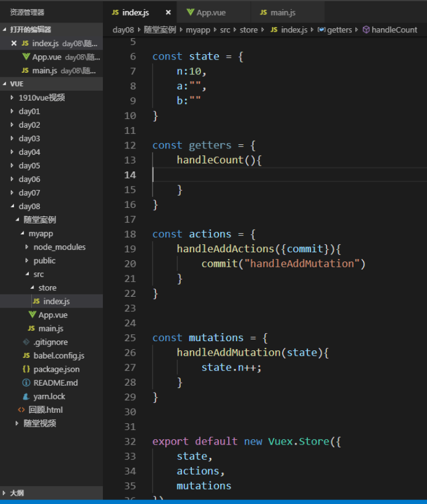Viewport: 427px width, 504px height.
Task: Collapse the 打开的编辑器 section
Action: 51,29
